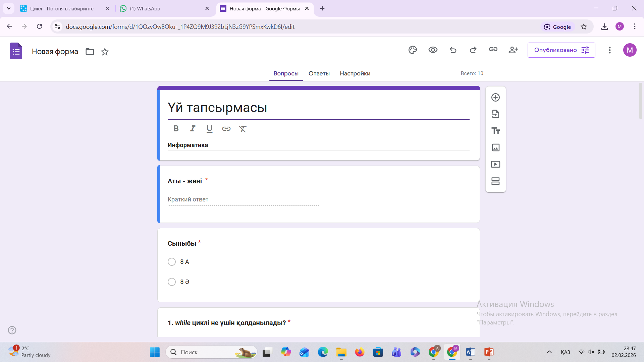Click the undo arrow icon
This screenshot has width=644, height=362.
pyautogui.click(x=453, y=50)
